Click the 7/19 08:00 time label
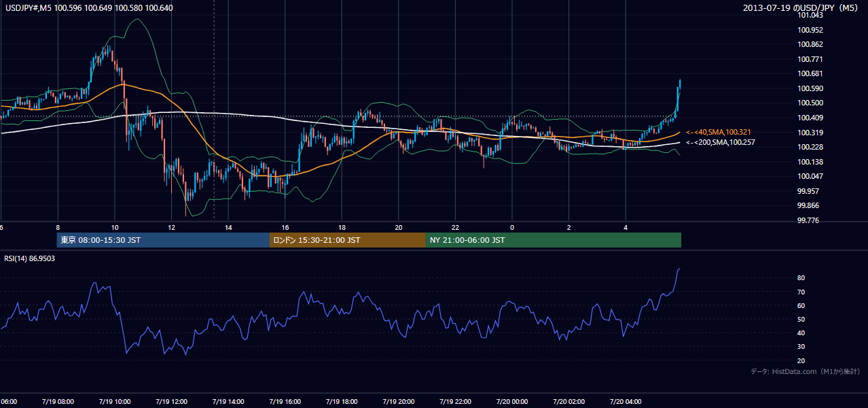 pyautogui.click(x=58, y=402)
